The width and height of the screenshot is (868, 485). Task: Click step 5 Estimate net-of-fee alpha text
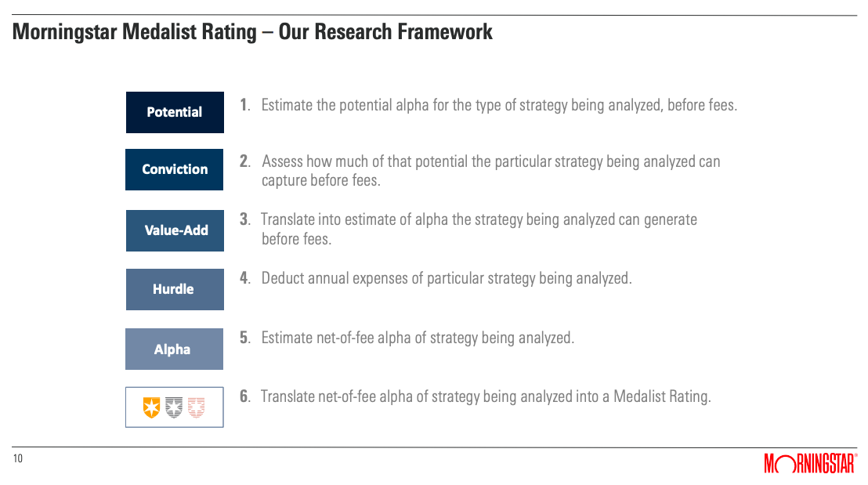point(418,338)
